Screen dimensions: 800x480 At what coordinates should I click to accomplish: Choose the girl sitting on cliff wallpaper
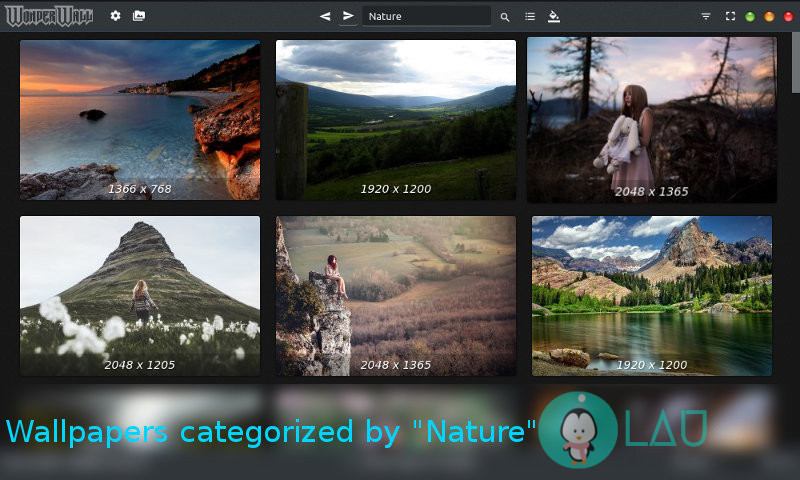tap(396, 296)
